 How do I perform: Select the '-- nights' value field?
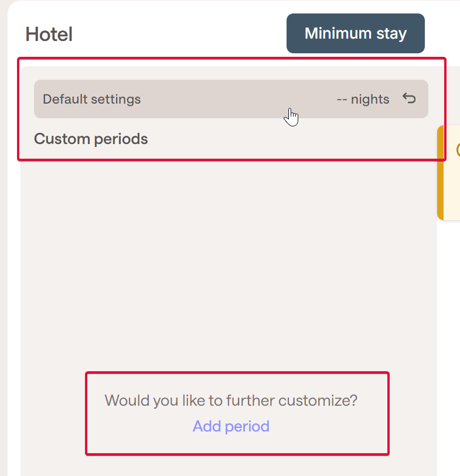pos(363,100)
